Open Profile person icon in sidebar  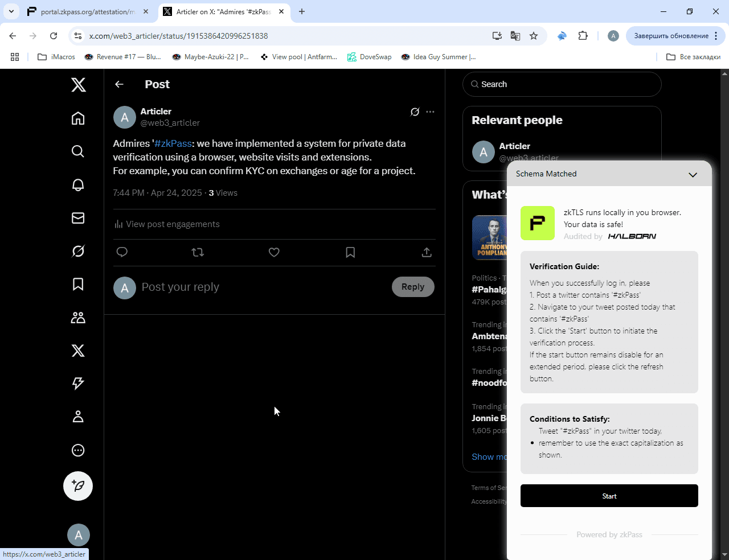(78, 417)
